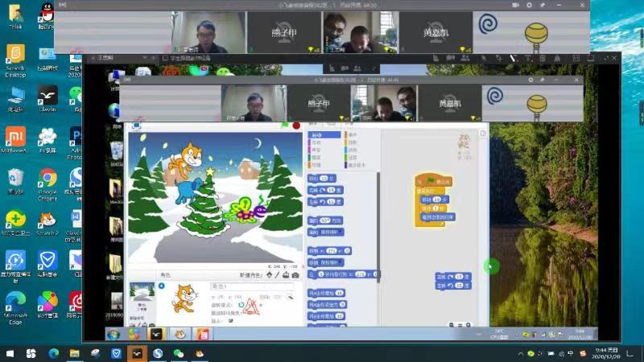The height and width of the screenshot is (362, 644).
Task: Click the glide to x y block in the palette
Action: tap(343, 274)
